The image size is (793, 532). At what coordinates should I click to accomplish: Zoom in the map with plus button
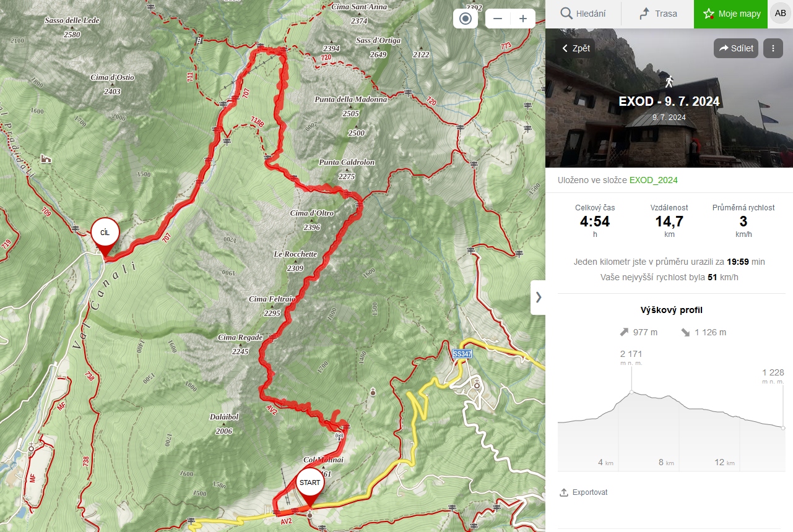click(x=523, y=19)
